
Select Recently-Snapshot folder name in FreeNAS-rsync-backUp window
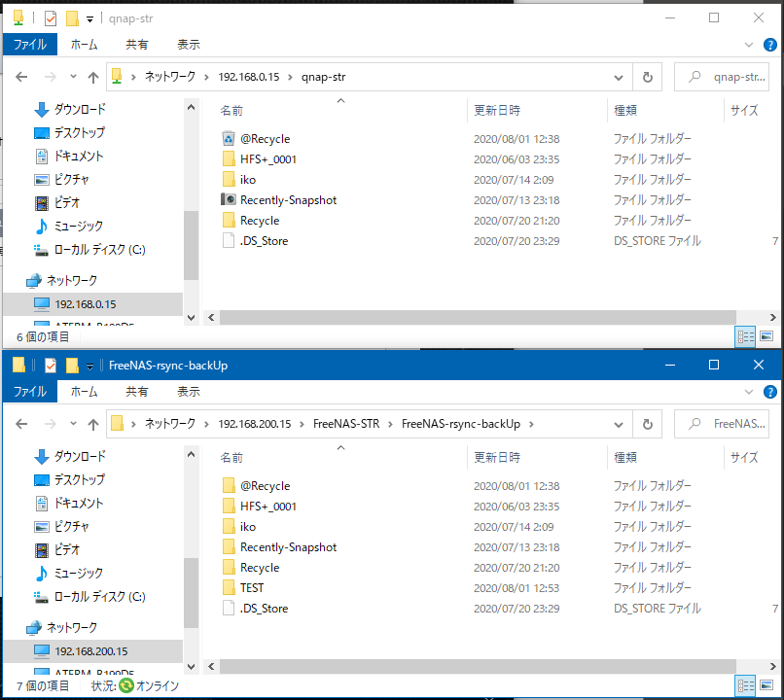click(x=289, y=547)
